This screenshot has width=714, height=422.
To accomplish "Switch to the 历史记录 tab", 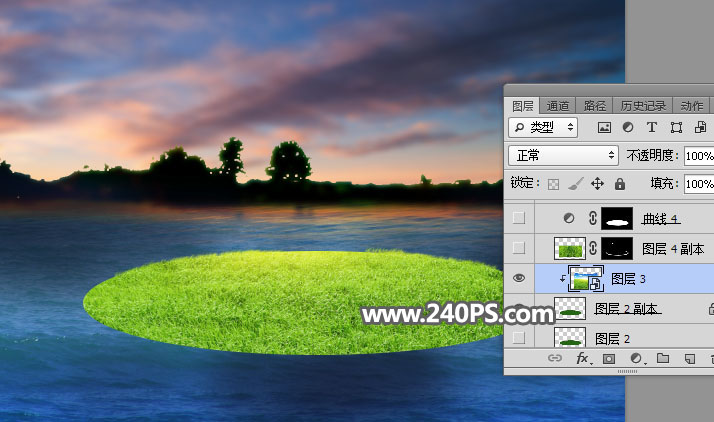I will click(x=642, y=105).
